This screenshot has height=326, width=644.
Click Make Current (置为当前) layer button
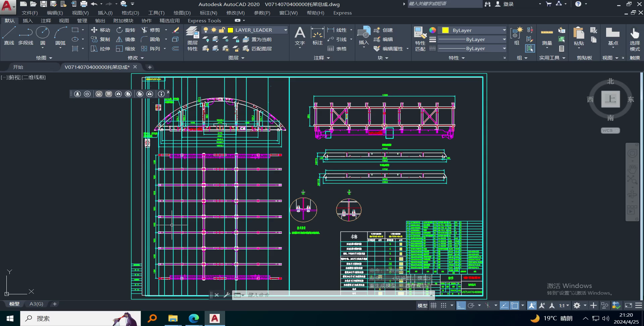pos(258,39)
